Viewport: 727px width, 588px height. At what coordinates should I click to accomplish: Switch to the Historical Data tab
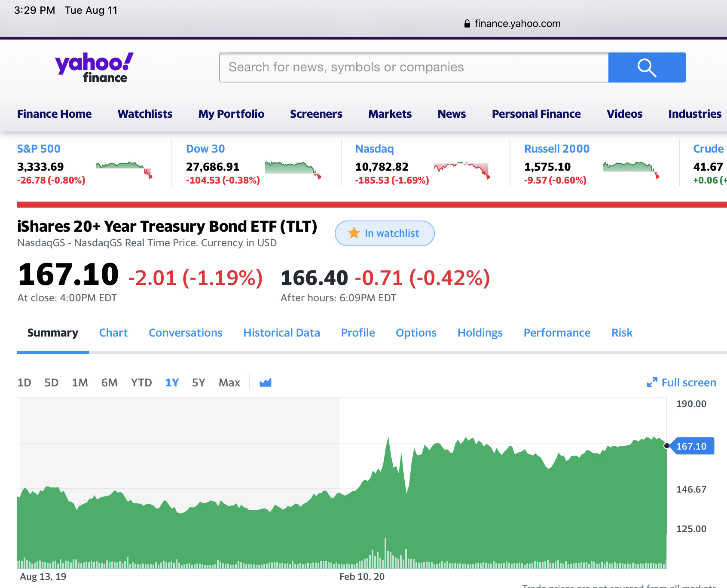282,333
